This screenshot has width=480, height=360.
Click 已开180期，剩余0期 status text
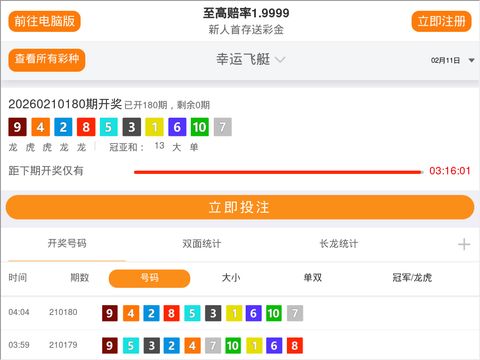(x=167, y=105)
